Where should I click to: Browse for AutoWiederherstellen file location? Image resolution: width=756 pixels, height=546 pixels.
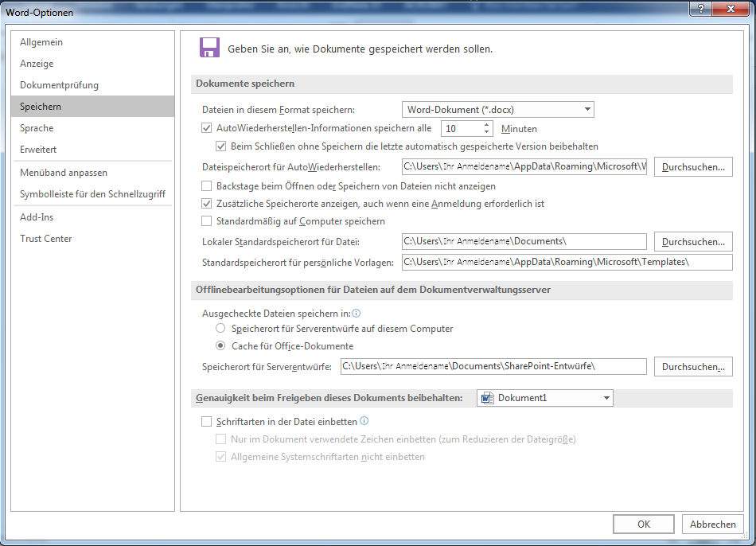point(693,167)
